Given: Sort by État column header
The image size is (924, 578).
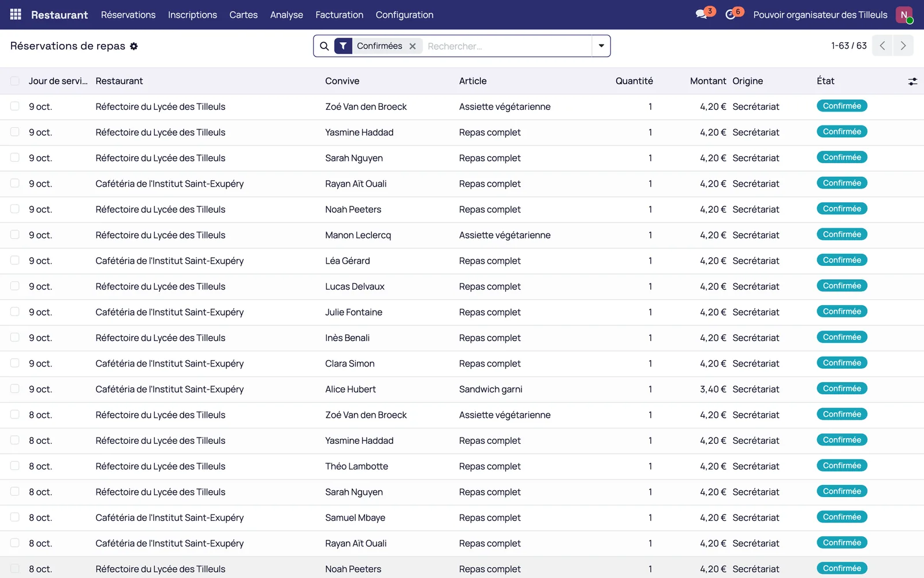Looking at the screenshot, I should [x=825, y=81].
